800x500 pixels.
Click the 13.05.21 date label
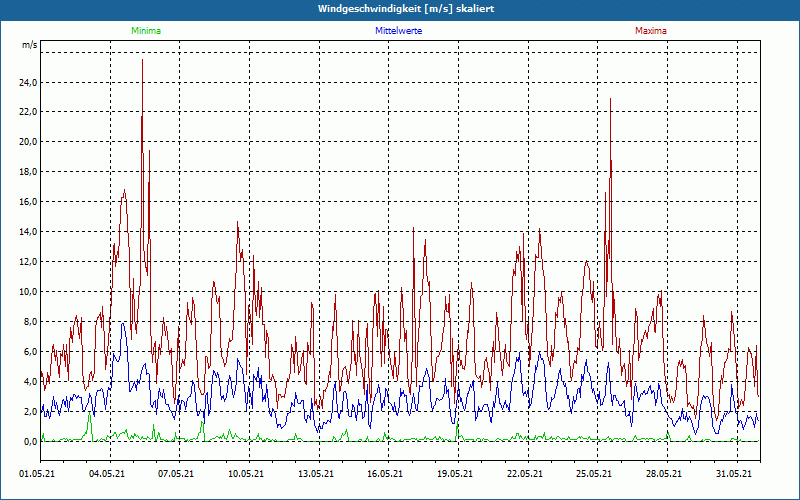coord(316,474)
